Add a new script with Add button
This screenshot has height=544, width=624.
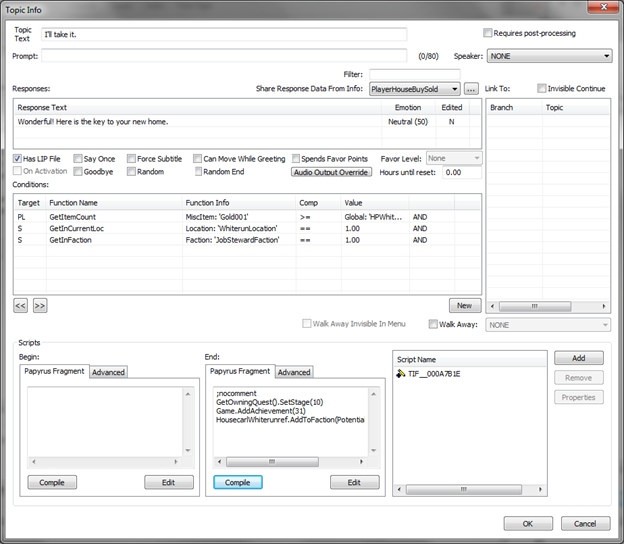(579, 357)
